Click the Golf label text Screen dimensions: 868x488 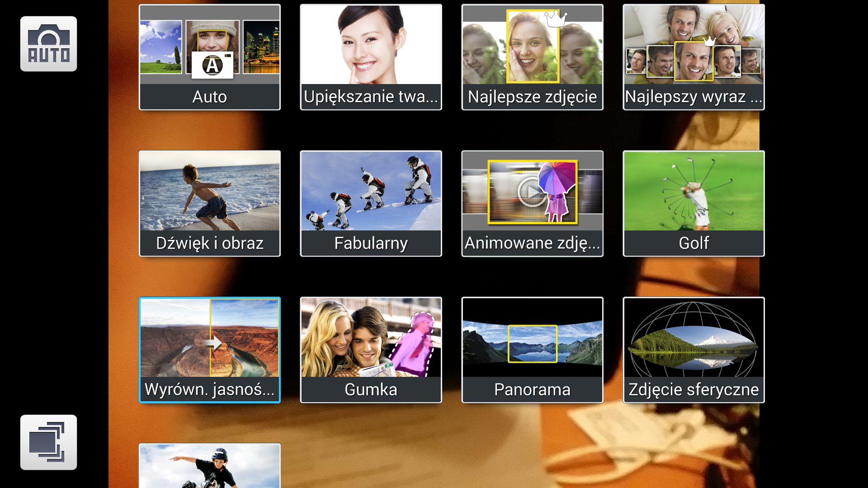coord(693,243)
